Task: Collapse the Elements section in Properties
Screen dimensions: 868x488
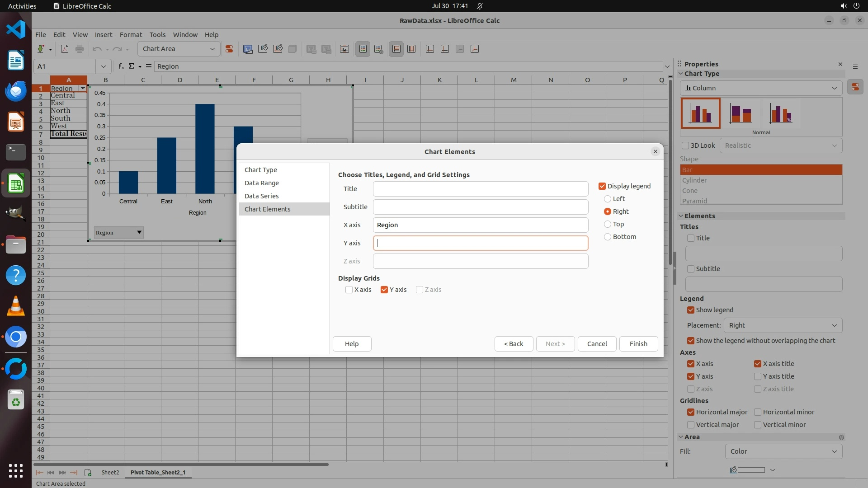Action: (x=681, y=216)
